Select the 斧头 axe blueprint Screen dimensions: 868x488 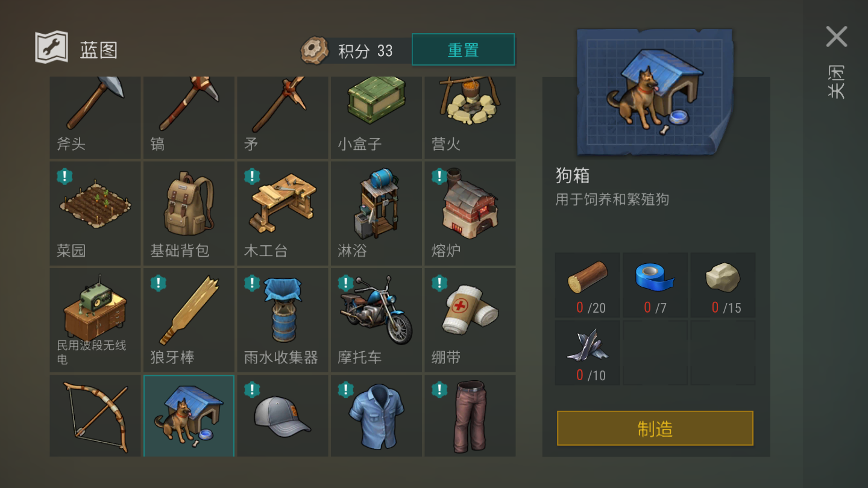pos(95,117)
